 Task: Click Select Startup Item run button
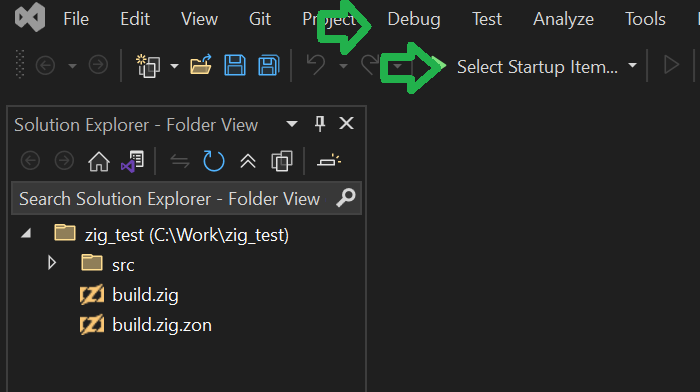coord(537,67)
